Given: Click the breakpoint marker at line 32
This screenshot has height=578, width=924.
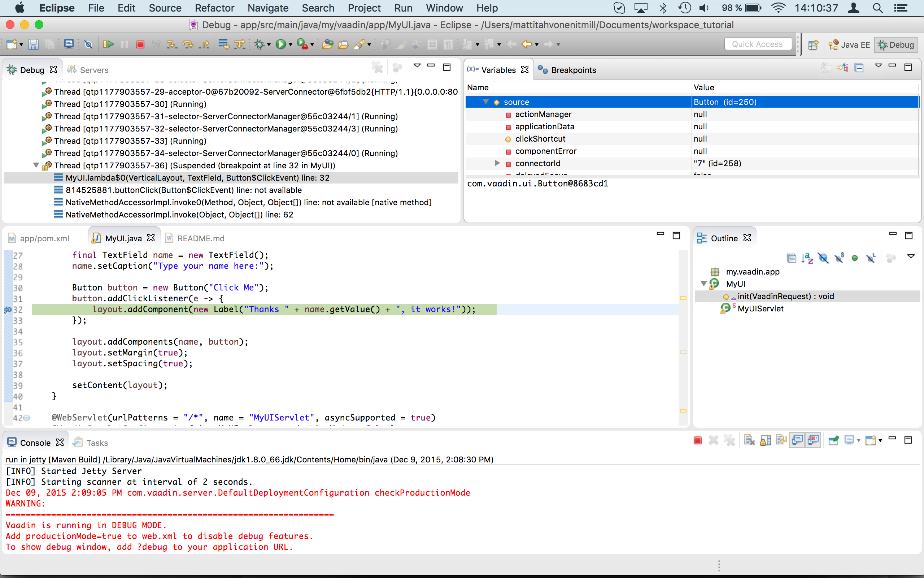Looking at the screenshot, I should (x=7, y=310).
